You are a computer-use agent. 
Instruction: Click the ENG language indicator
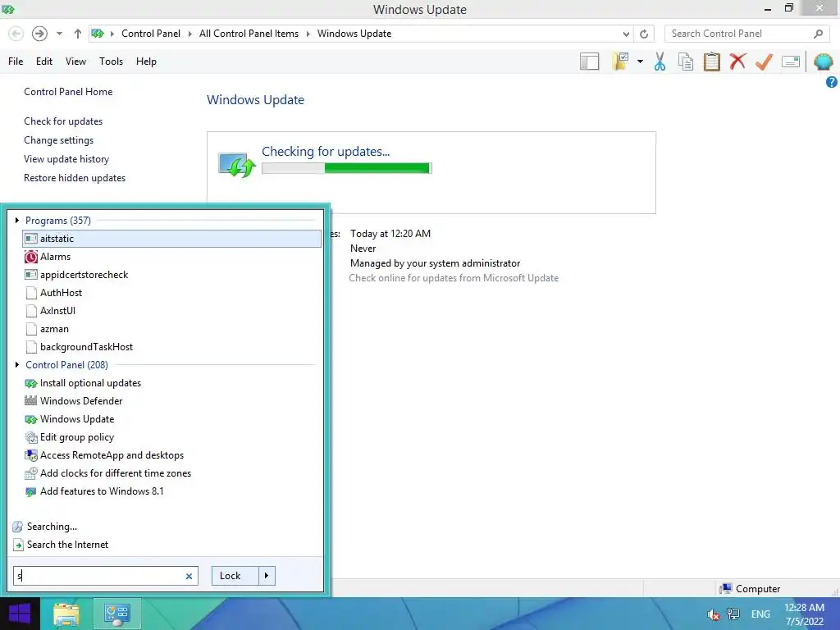(760, 614)
